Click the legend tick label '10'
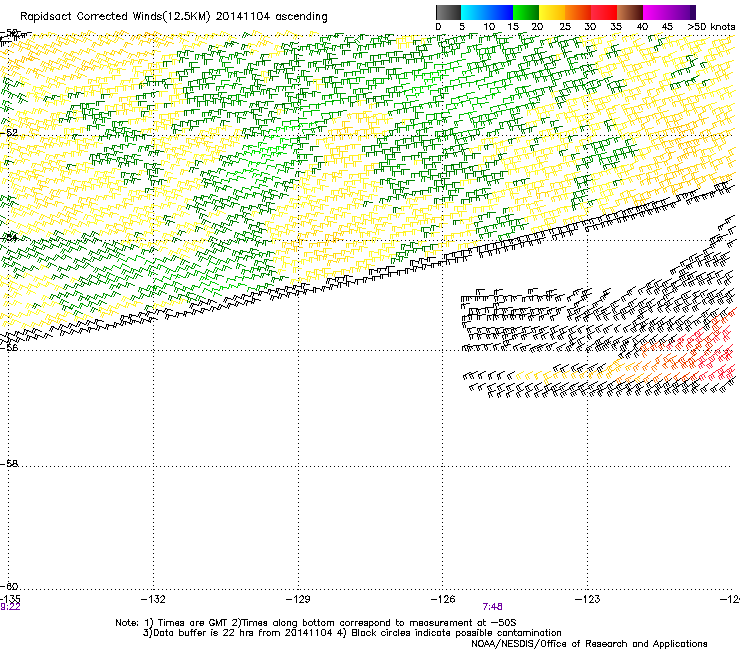Viewport: 740px width, 650px height. point(489,27)
